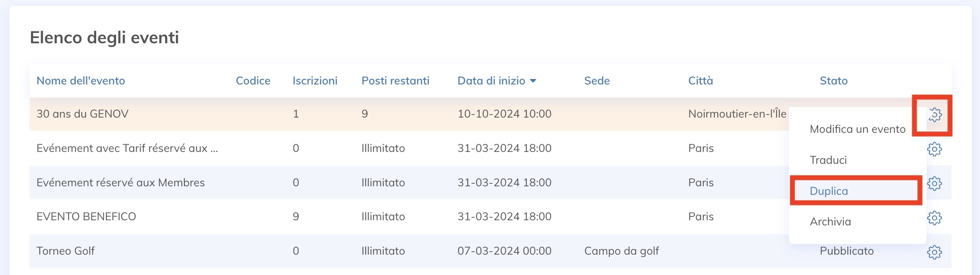Click the Iscrizioni column header
This screenshot has height=275, width=980.
[315, 81]
